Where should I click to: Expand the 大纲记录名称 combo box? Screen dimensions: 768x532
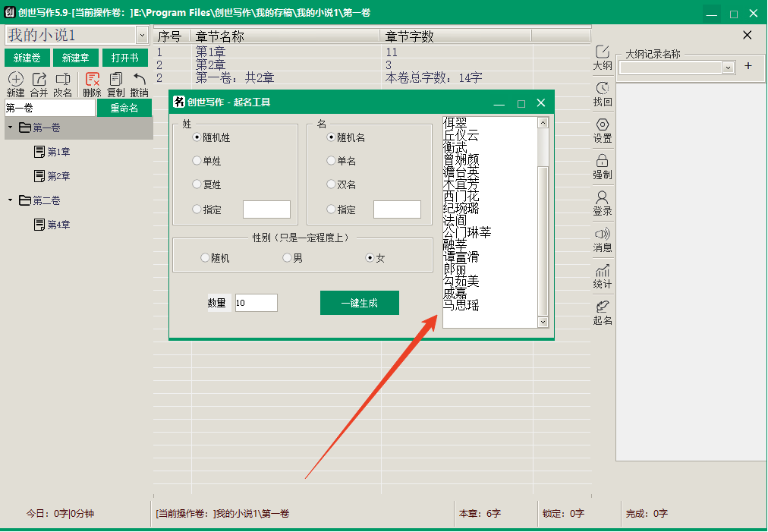click(x=728, y=68)
